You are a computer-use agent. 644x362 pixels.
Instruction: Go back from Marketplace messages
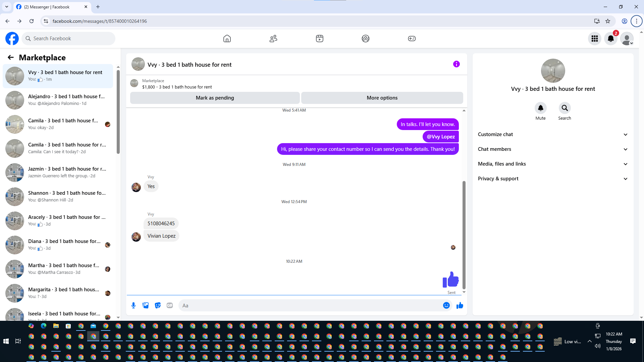click(11, 57)
